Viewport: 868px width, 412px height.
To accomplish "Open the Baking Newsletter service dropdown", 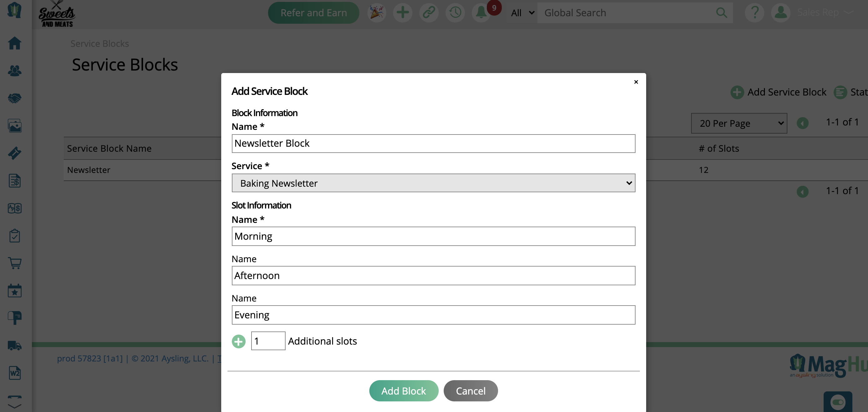I will [433, 183].
